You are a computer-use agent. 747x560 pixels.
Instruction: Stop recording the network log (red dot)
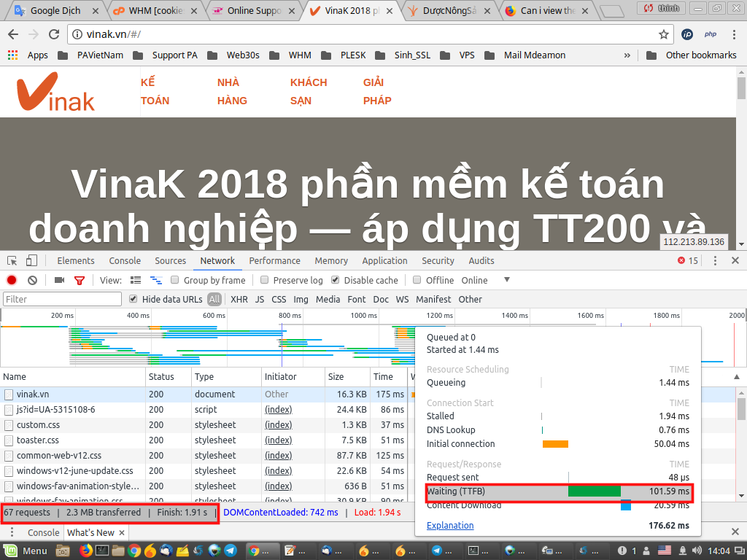pyautogui.click(x=12, y=280)
